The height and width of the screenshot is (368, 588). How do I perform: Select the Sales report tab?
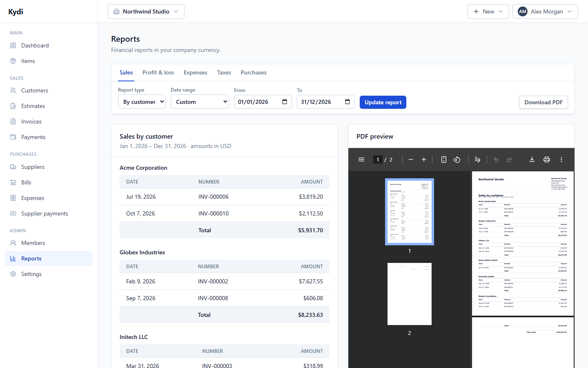(x=126, y=72)
